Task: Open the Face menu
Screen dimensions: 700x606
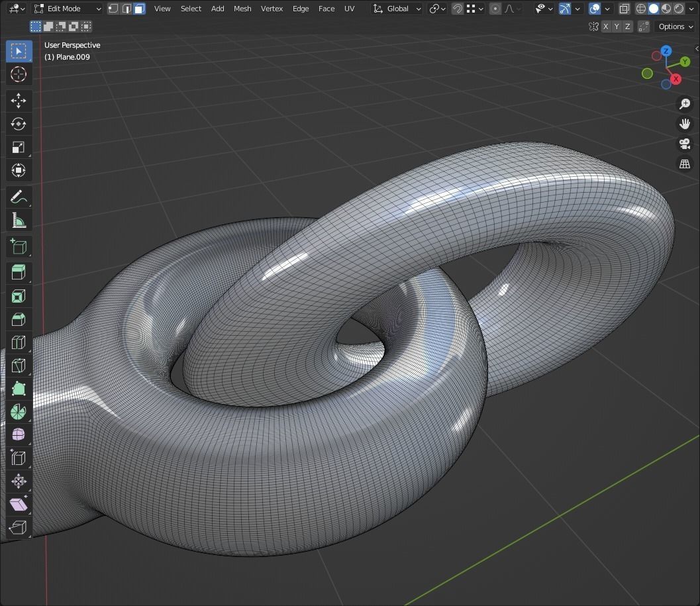Action: coord(326,9)
